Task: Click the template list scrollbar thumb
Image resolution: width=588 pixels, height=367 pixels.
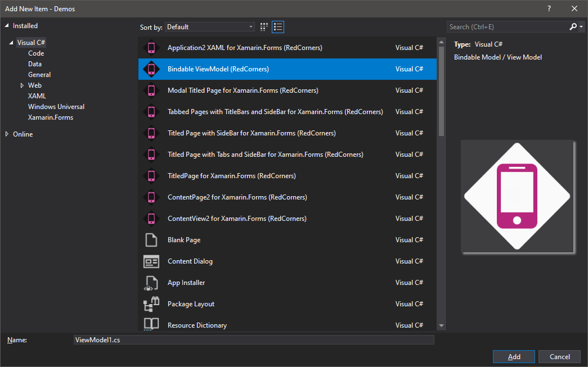Action: pos(441,91)
